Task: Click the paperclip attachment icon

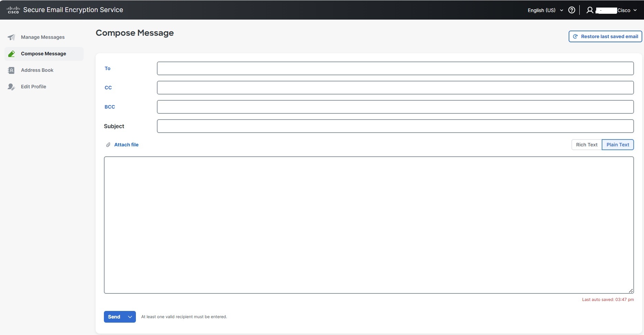Action: (x=108, y=145)
